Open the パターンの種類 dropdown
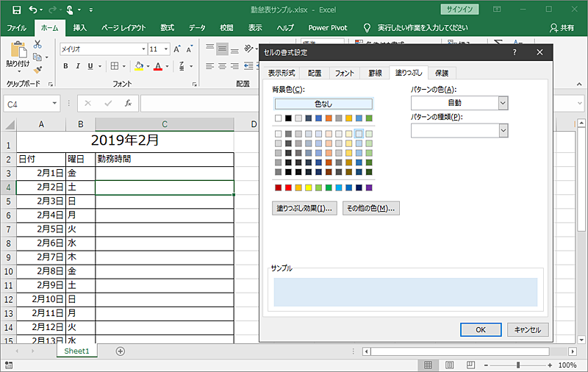588x372 pixels. tap(503, 130)
